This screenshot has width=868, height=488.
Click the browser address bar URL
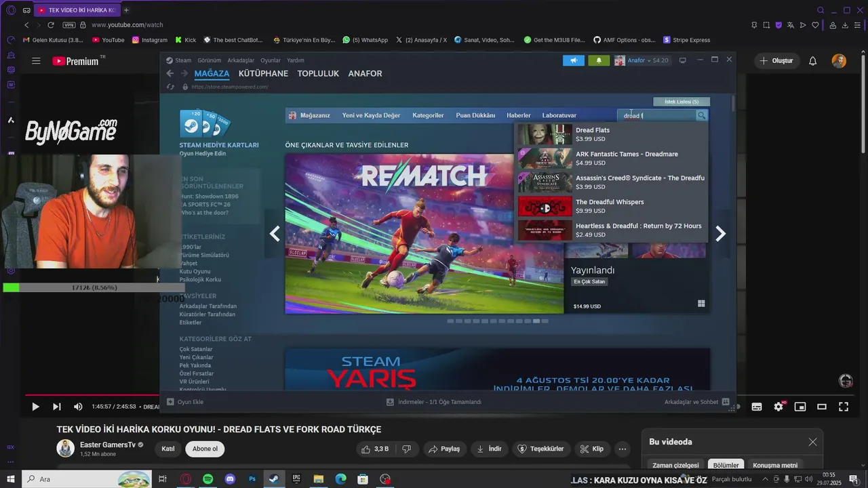127,25
